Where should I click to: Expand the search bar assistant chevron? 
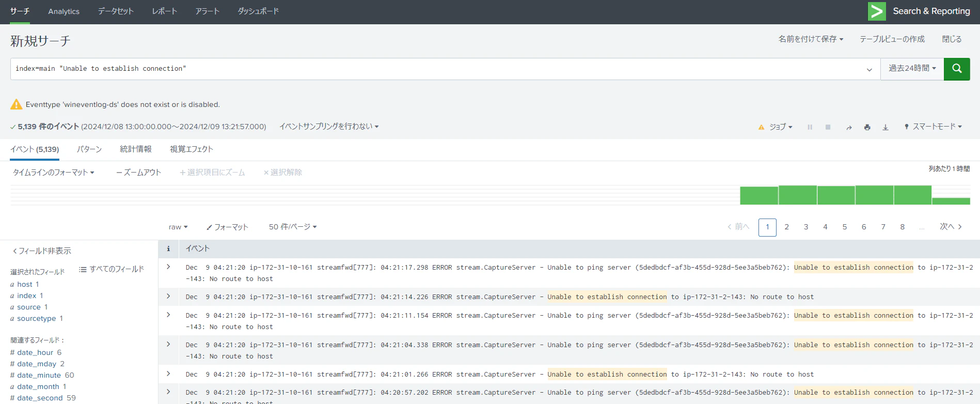870,69
